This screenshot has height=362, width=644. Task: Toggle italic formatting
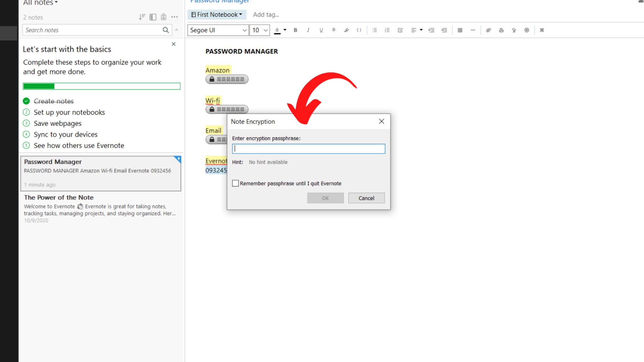(x=308, y=30)
